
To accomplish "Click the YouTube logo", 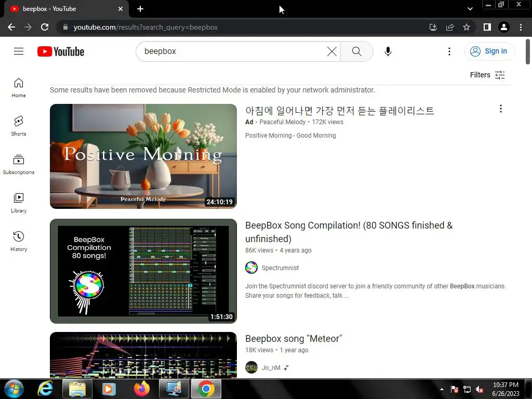I will [x=61, y=51].
